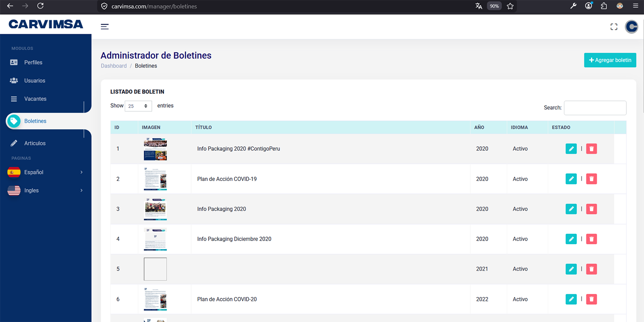The image size is (644, 322).
Task: Open the user avatar profile icon
Action: (632, 27)
